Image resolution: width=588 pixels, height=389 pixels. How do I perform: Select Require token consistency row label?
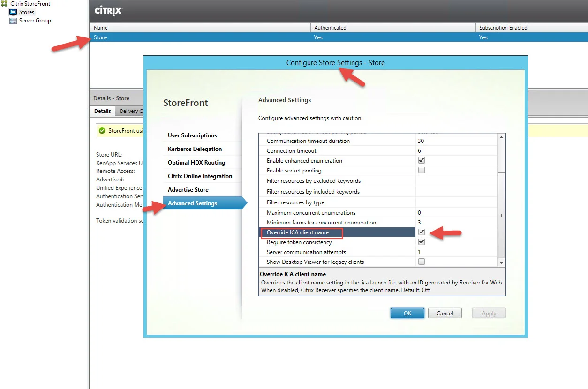tap(299, 242)
